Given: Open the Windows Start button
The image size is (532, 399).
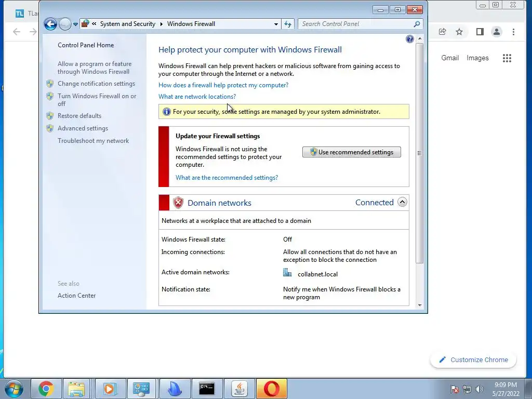Looking at the screenshot, I should pyautogui.click(x=14, y=389).
